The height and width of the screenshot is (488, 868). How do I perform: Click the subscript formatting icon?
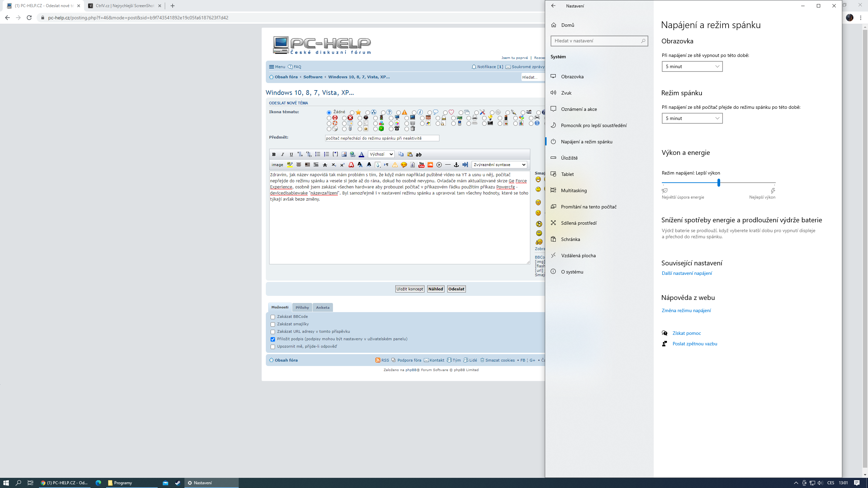point(334,165)
